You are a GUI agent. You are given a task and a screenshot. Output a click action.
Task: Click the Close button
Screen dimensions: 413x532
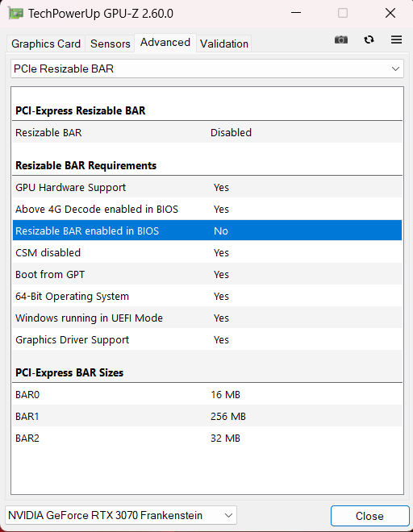click(x=370, y=516)
